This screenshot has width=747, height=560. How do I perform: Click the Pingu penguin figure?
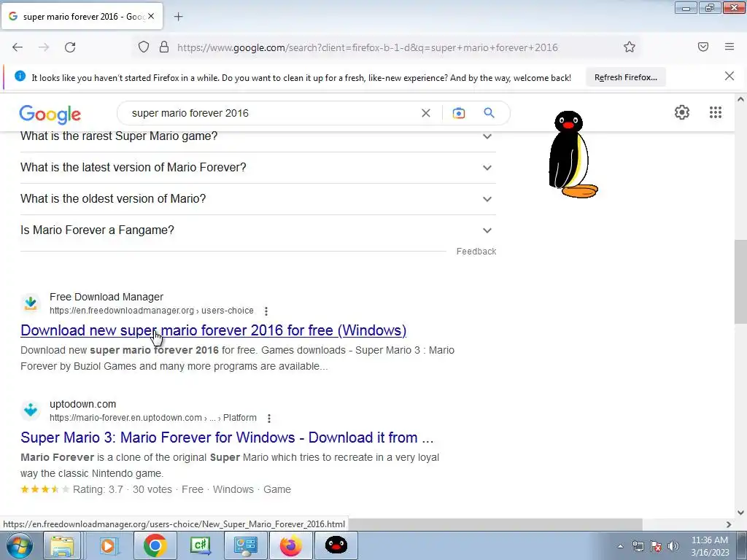(572, 155)
